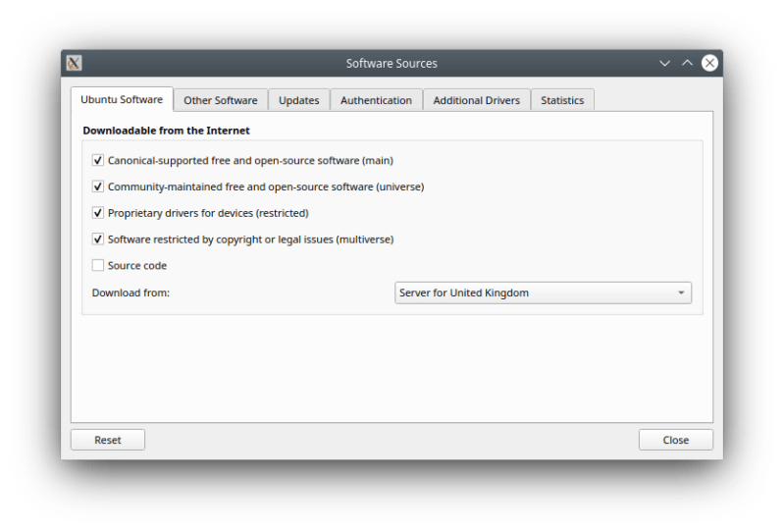Select the Ubuntu Software tab
This screenshot has height=532, width=784.
tap(122, 99)
